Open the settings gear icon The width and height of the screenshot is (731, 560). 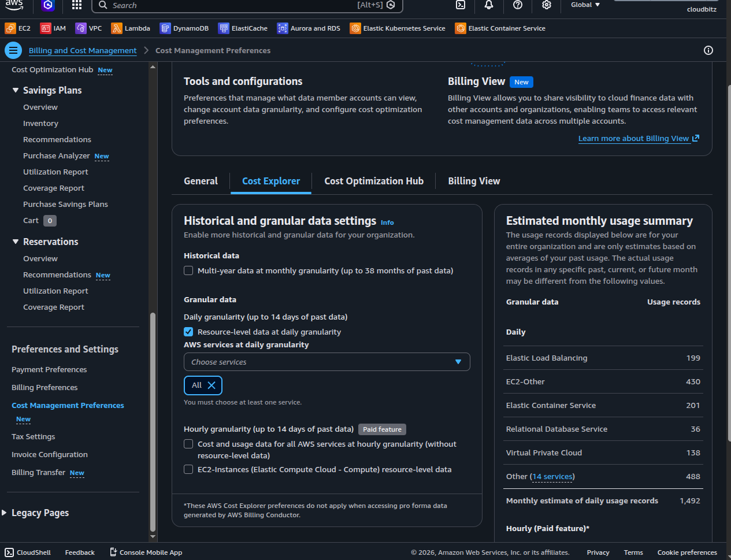pyautogui.click(x=547, y=5)
